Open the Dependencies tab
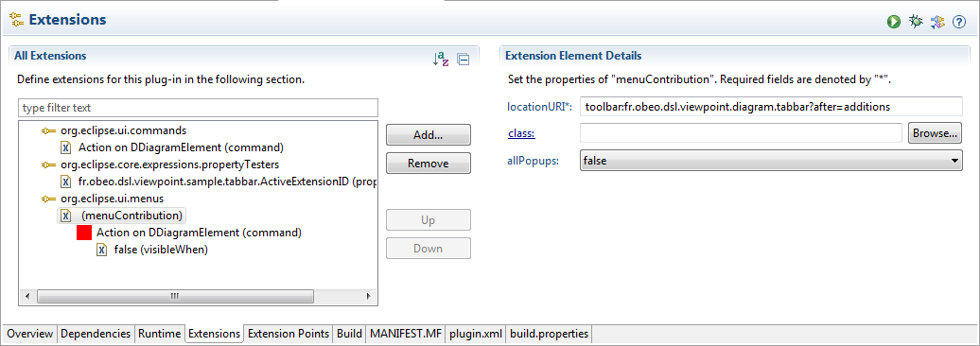This screenshot has height=346, width=980. tap(96, 334)
